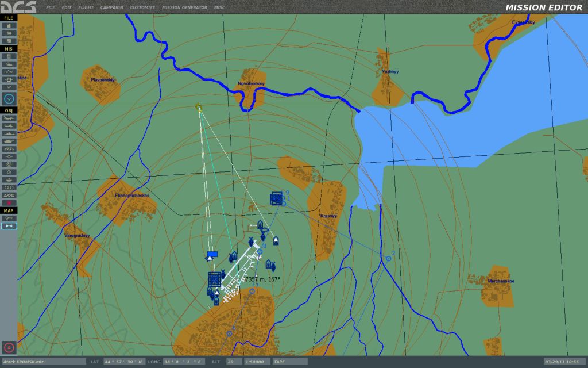The image size is (588, 368).
Task: Click the single ring icon in OBJ section
Action: pyautogui.click(x=9, y=172)
